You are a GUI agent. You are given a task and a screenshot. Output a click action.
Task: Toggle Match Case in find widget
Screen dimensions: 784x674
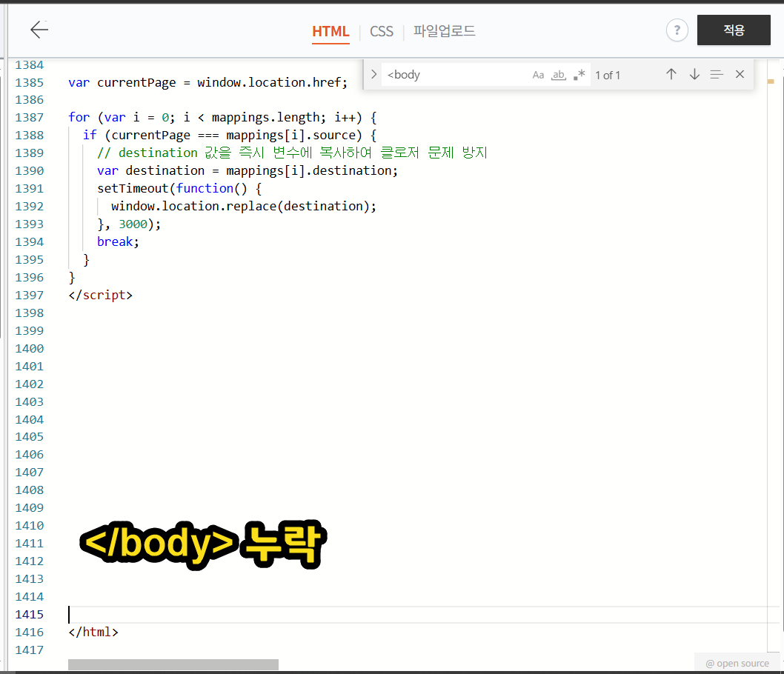coord(538,75)
